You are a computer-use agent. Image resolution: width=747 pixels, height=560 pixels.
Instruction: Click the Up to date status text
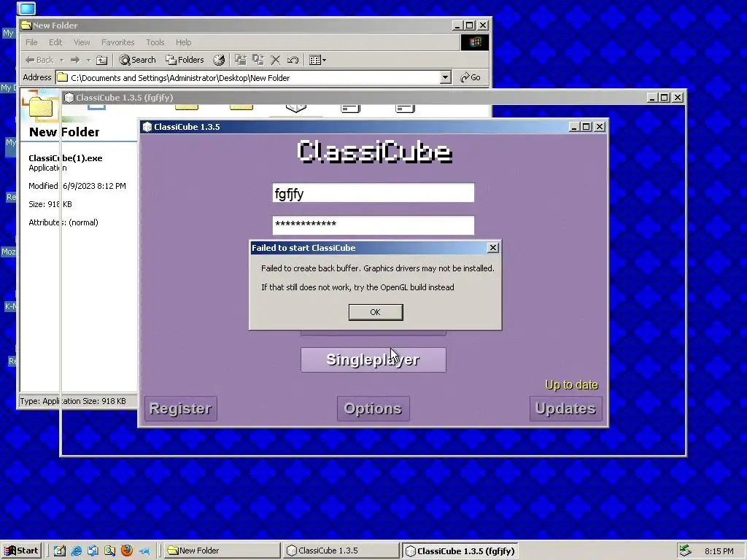571,385
